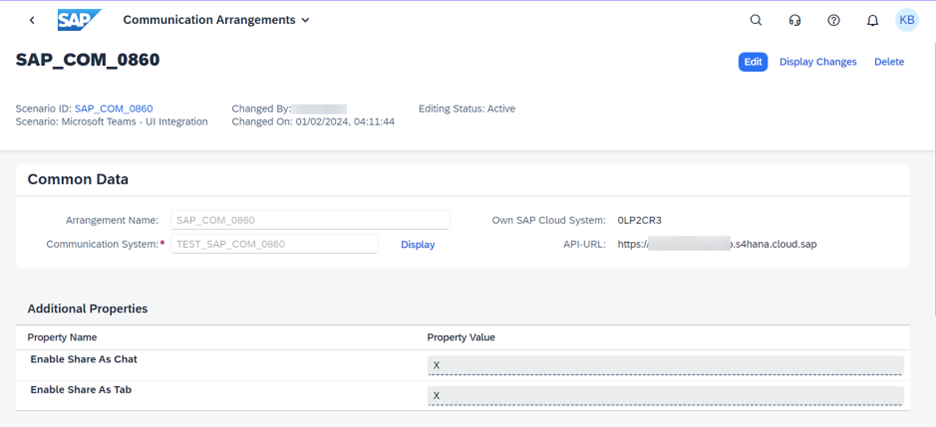Screen dimensions: 936x427
Task: Select the 'Enable Share As Chat' row label
Action: coord(84,360)
